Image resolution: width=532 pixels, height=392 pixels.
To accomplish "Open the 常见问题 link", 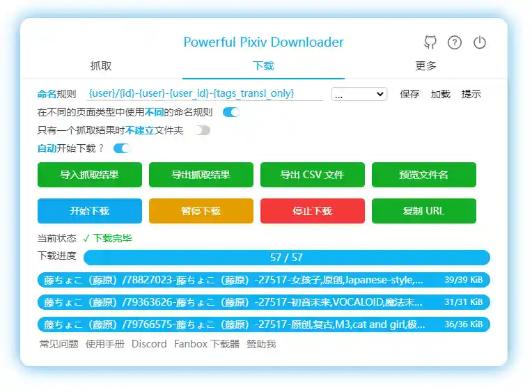I will [x=59, y=344].
